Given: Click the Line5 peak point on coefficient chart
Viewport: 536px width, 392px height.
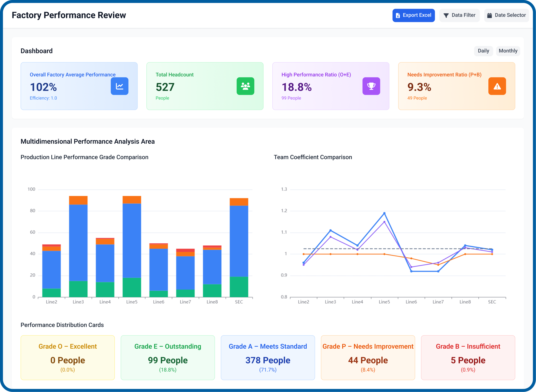Looking at the screenshot, I should pyautogui.click(x=384, y=213).
